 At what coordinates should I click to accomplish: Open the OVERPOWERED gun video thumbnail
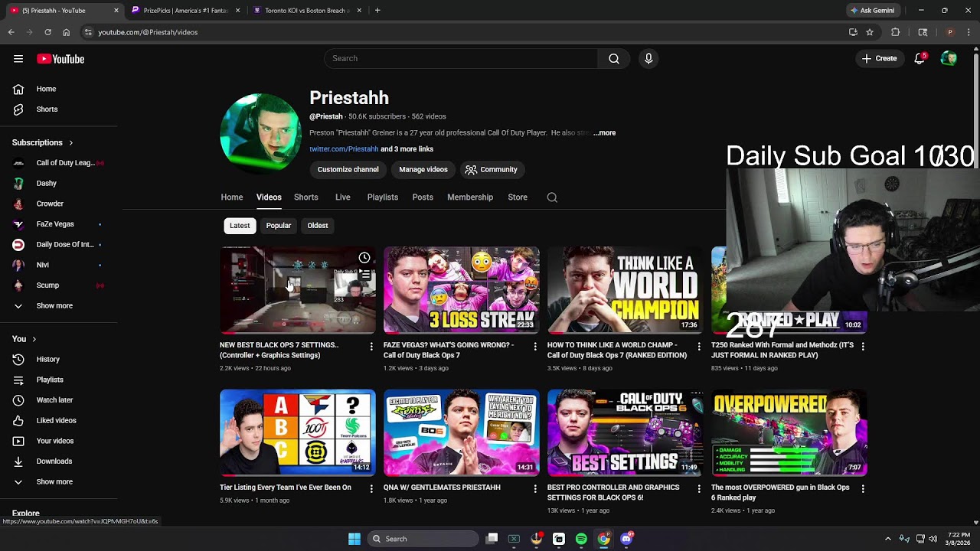pos(789,432)
